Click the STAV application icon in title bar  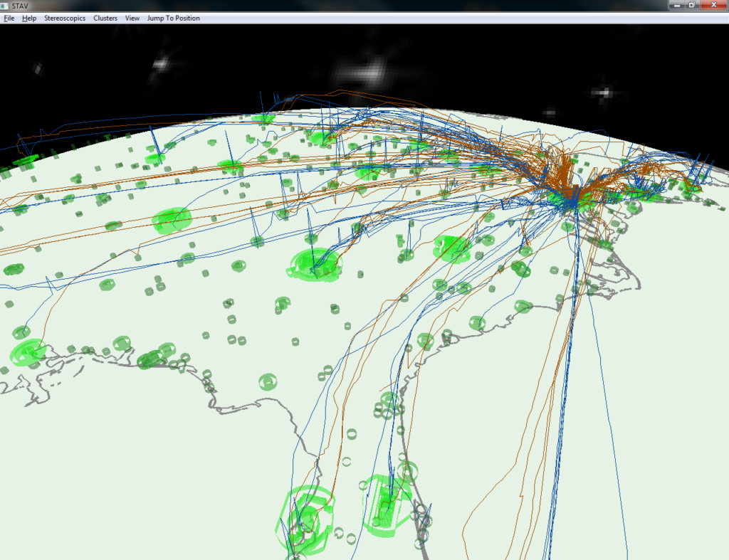click(x=5, y=6)
